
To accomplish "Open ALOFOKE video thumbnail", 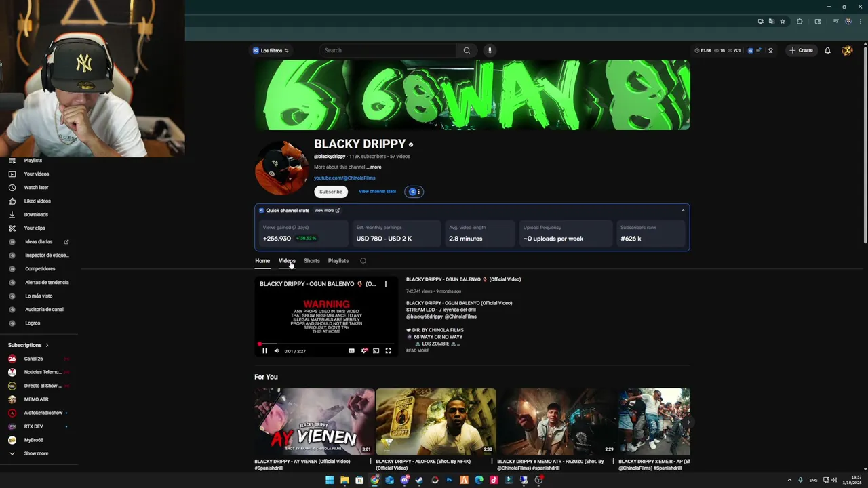I will tap(436, 422).
